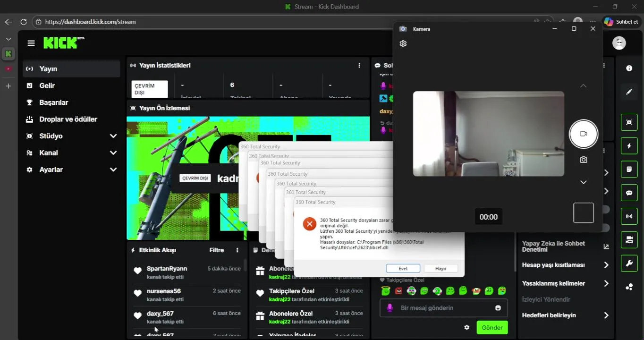Click the purple identity icon in message box
The image size is (644, 340).
tap(390, 308)
